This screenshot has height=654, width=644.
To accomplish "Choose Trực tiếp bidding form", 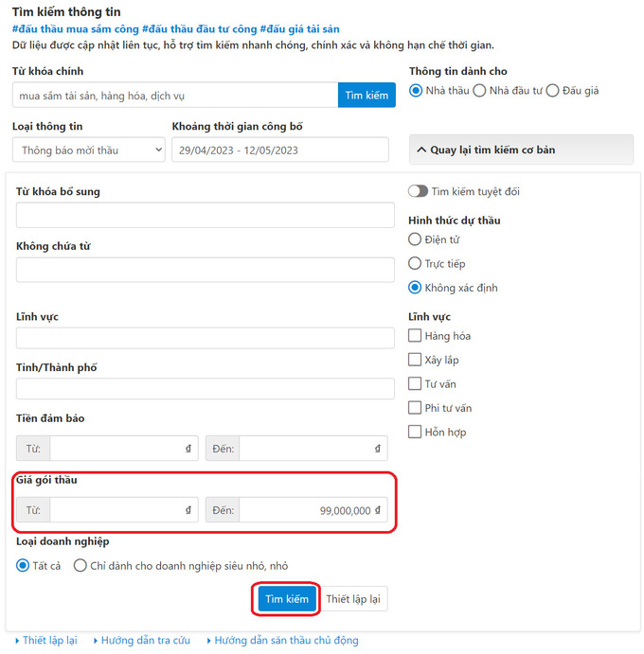I will [x=415, y=263].
